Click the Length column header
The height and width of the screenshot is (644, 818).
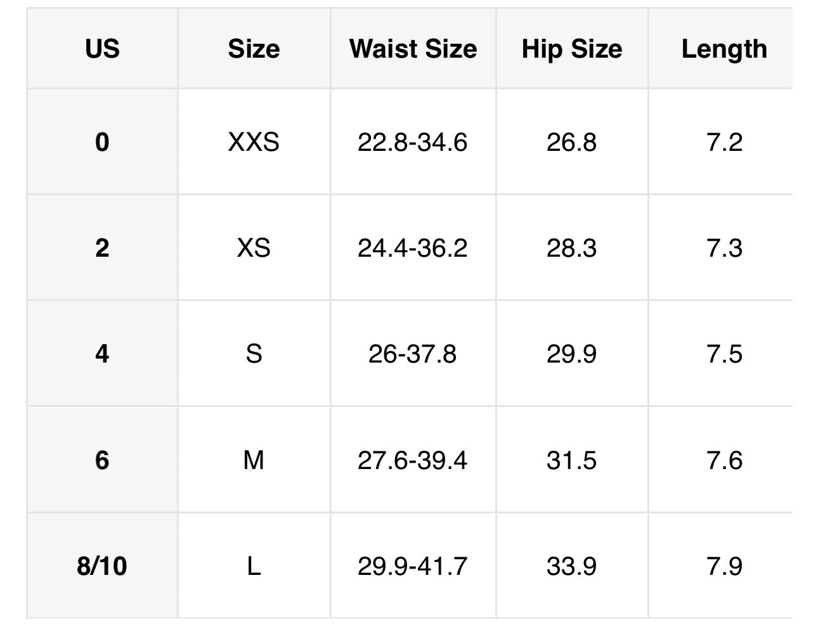point(724,49)
